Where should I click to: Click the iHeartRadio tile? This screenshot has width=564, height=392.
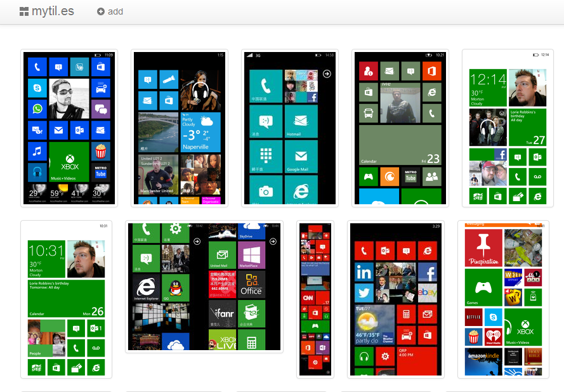click(x=494, y=337)
